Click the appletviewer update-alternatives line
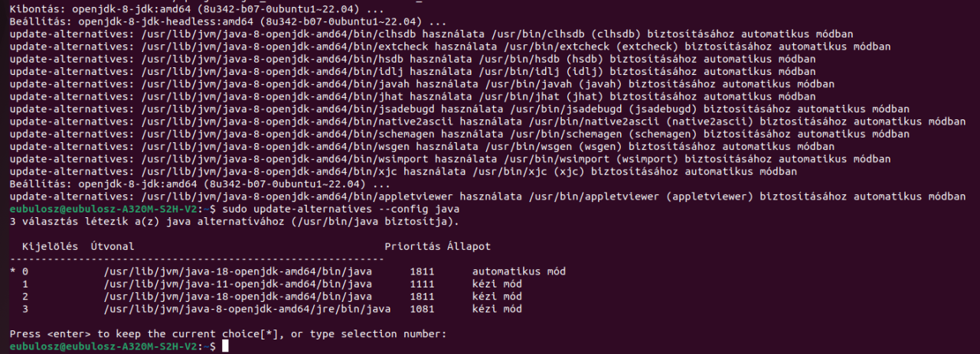 pyautogui.click(x=488, y=197)
